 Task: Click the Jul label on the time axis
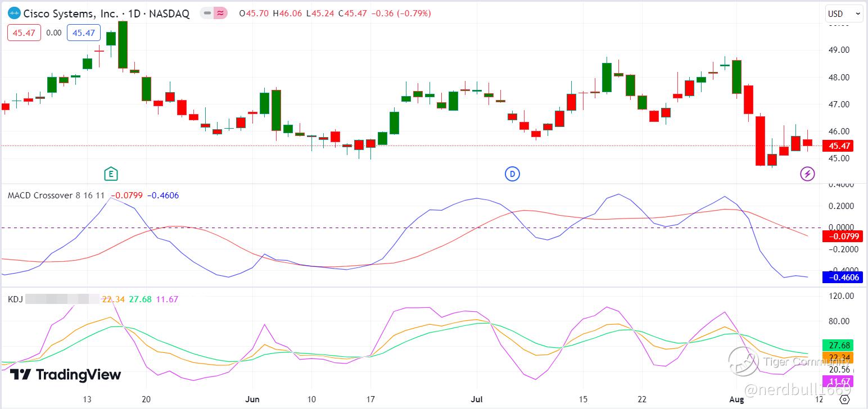[477, 399]
